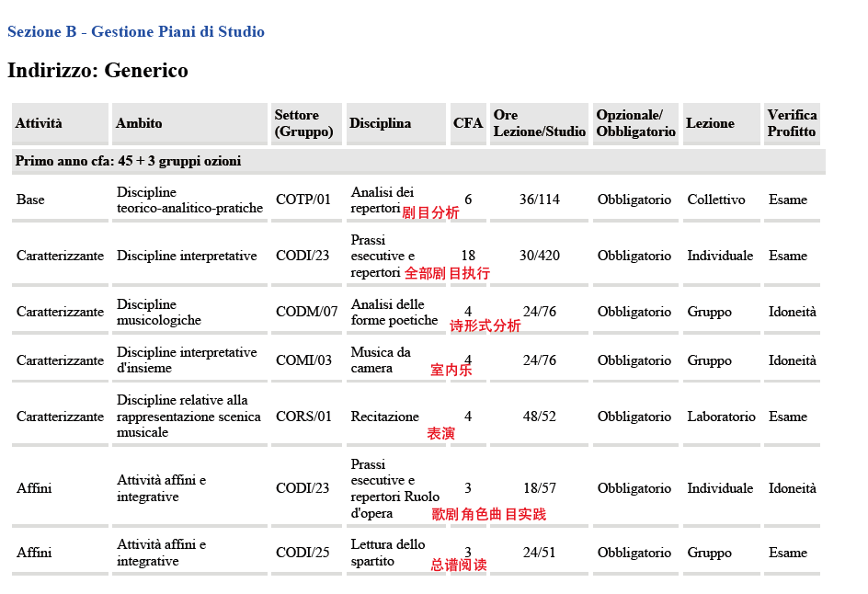Click Laboratorio lesson type

coord(721,417)
